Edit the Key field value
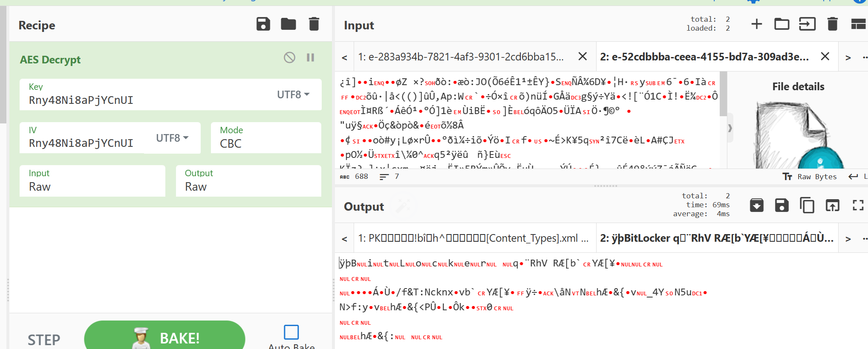This screenshot has width=868, height=349. click(x=145, y=100)
